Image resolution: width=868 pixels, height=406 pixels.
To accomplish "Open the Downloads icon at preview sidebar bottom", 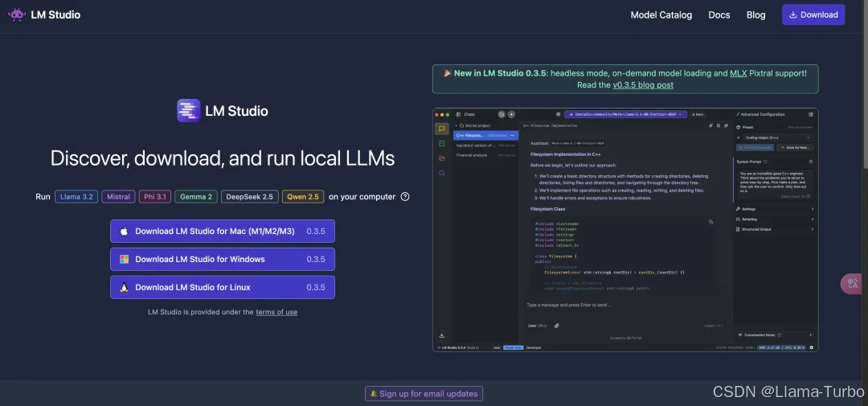I will pos(442,335).
